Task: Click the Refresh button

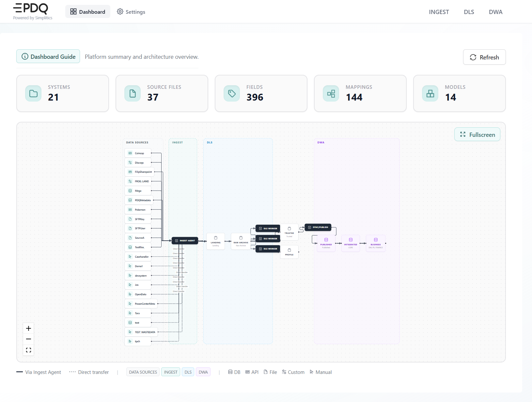Action: click(x=484, y=57)
